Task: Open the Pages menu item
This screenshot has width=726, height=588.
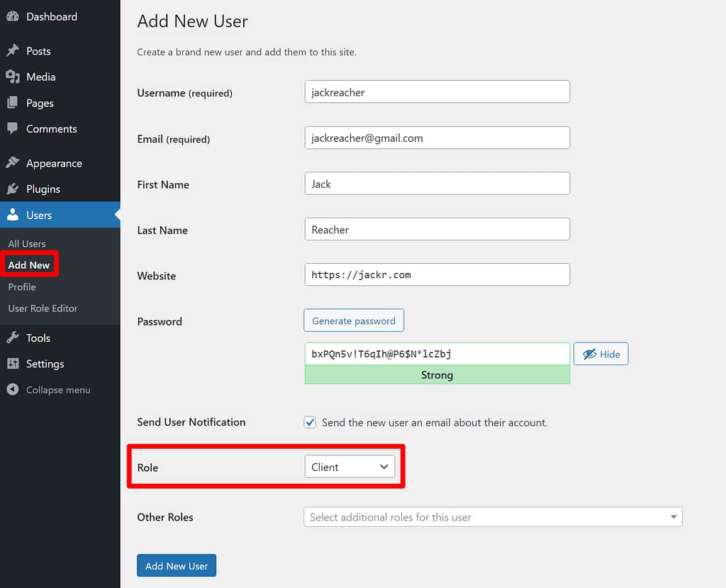Action: (60, 102)
